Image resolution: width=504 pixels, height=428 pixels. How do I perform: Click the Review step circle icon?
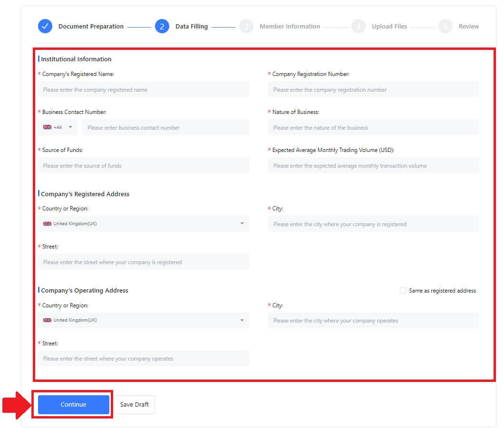[x=446, y=26]
